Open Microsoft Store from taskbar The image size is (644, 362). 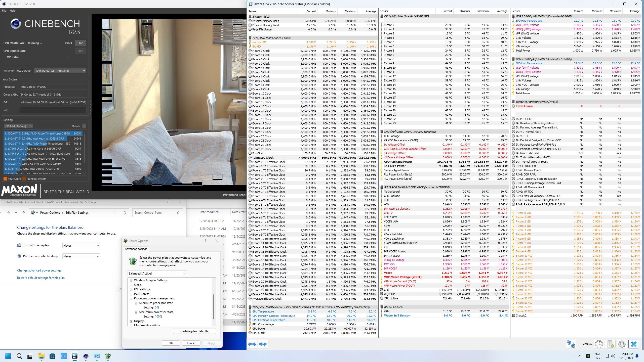[x=53, y=356]
